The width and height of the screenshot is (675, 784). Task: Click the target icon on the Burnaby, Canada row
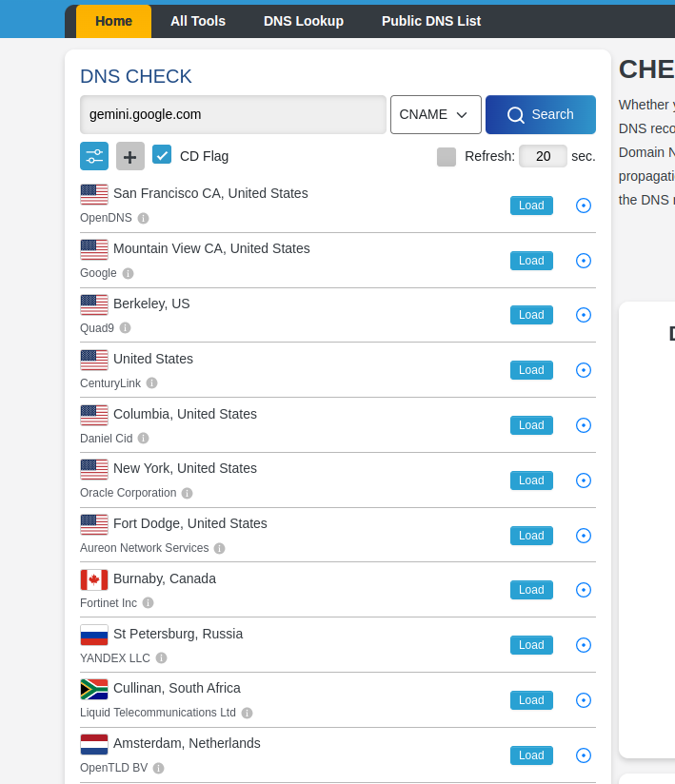point(584,590)
